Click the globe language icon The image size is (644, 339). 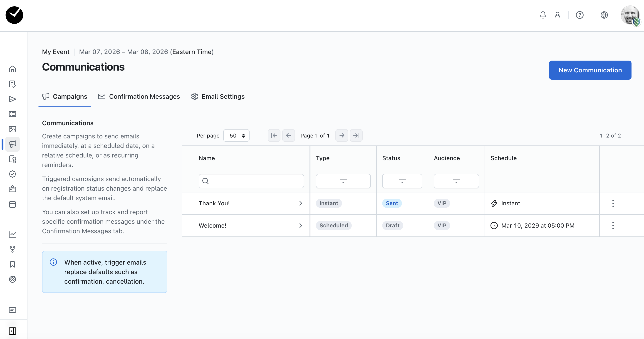(604, 15)
